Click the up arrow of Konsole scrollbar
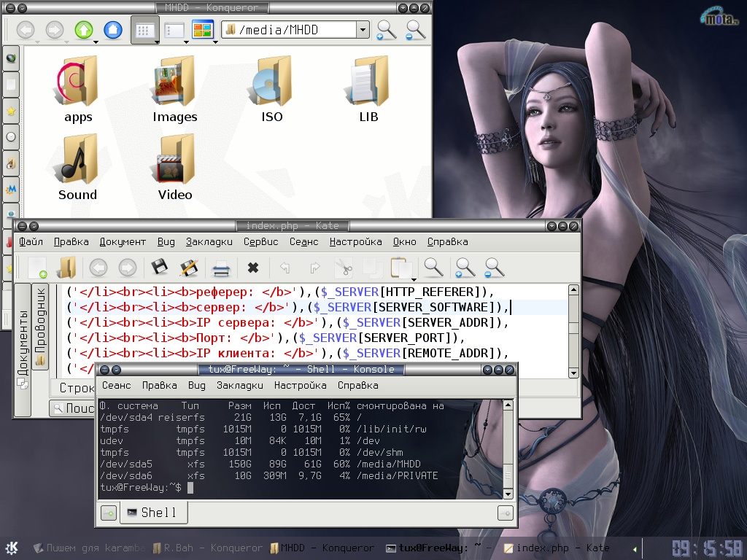Screen dimensions: 747x560 (x=508, y=405)
